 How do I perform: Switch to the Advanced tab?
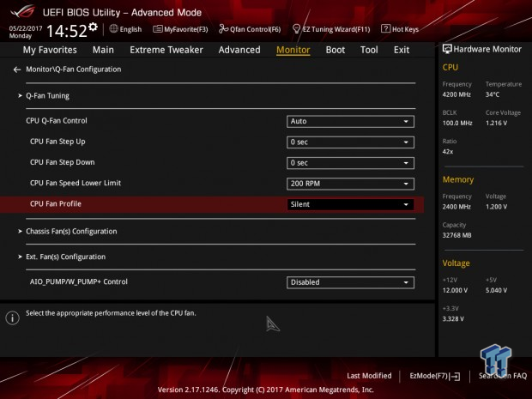pos(239,50)
